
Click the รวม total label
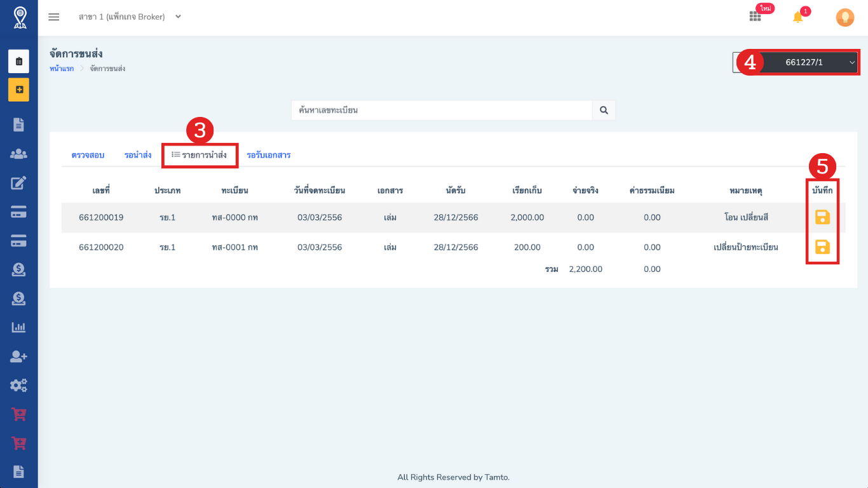[552, 269]
